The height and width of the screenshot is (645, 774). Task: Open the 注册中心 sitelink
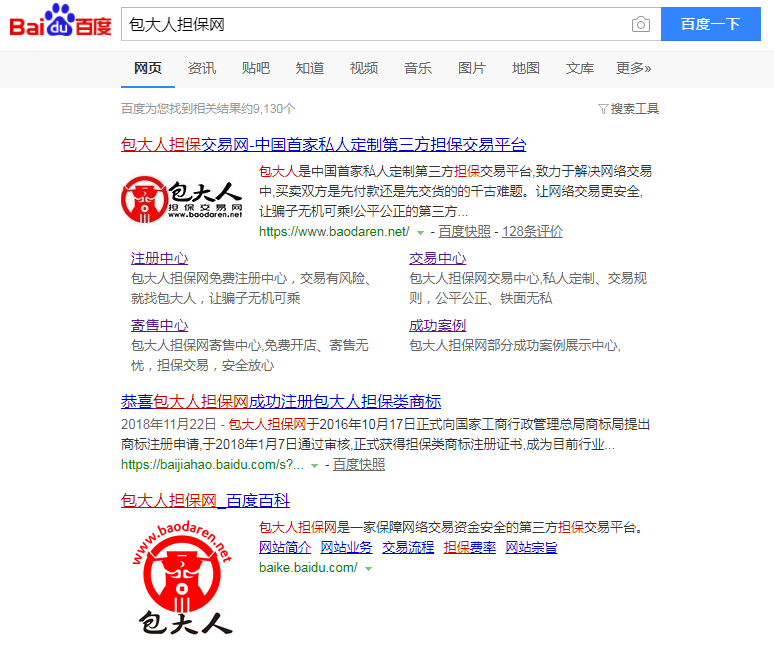click(x=159, y=258)
